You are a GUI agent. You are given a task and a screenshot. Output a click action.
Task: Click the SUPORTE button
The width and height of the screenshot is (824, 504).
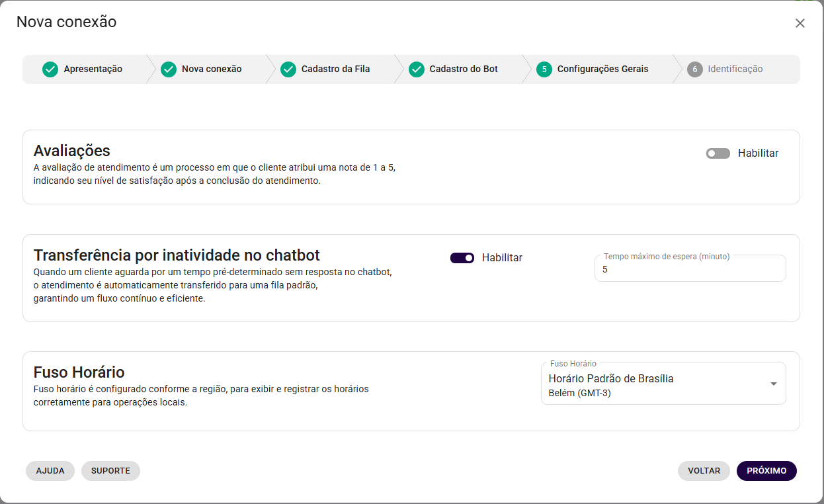(110, 471)
